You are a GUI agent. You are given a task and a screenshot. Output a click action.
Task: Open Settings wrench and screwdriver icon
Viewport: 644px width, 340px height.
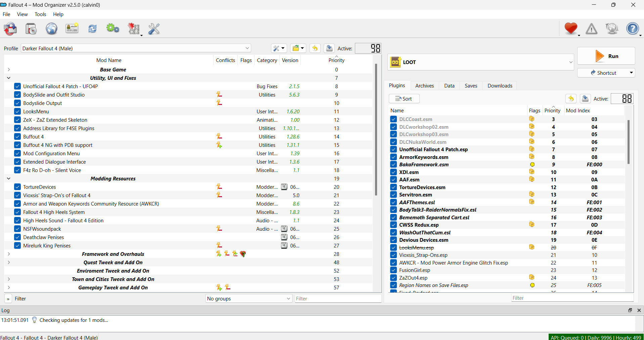(x=154, y=29)
